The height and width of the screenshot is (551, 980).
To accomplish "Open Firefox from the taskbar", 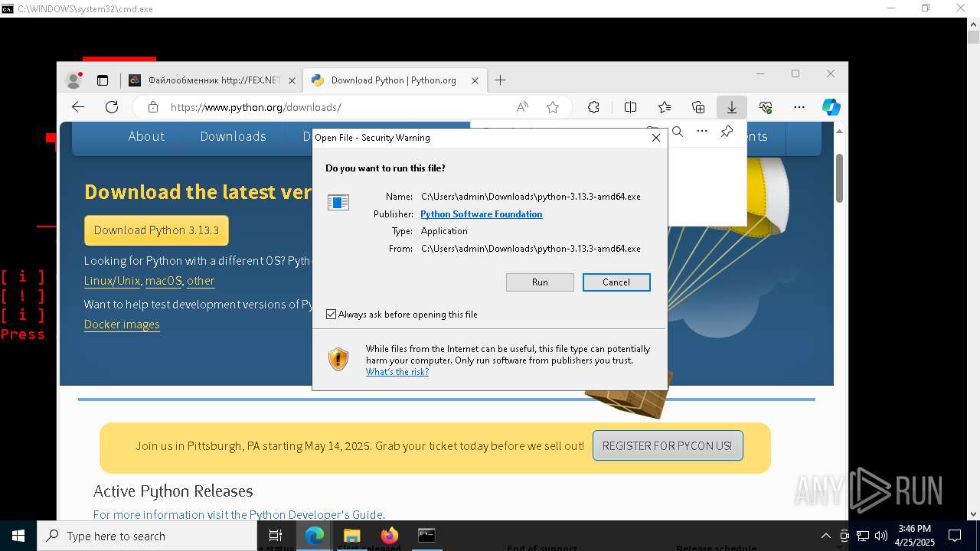I will point(389,536).
